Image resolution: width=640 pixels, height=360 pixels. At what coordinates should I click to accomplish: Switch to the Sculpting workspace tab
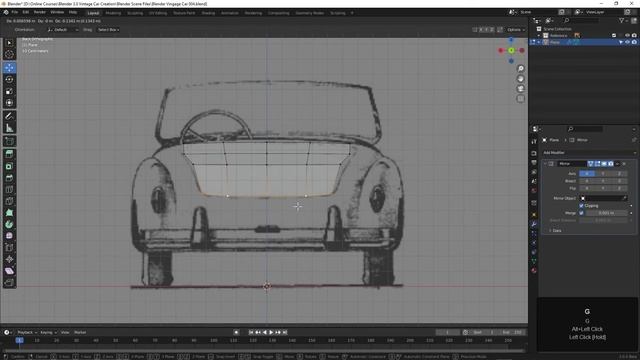[x=135, y=13]
